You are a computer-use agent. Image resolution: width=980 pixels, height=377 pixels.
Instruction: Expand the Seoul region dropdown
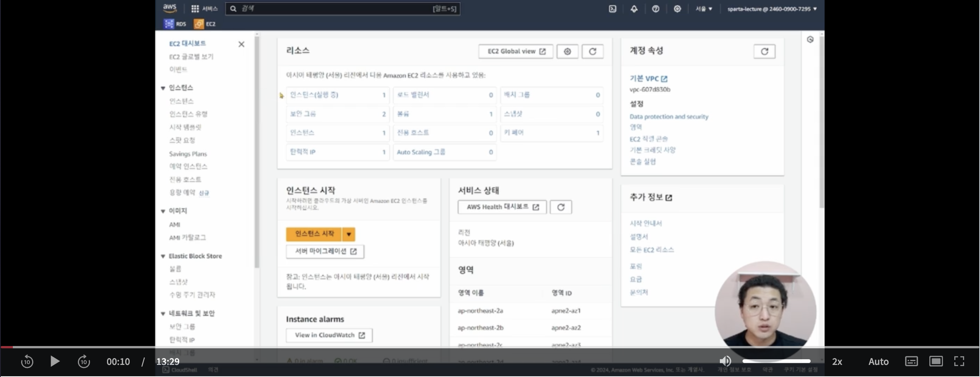point(704,9)
